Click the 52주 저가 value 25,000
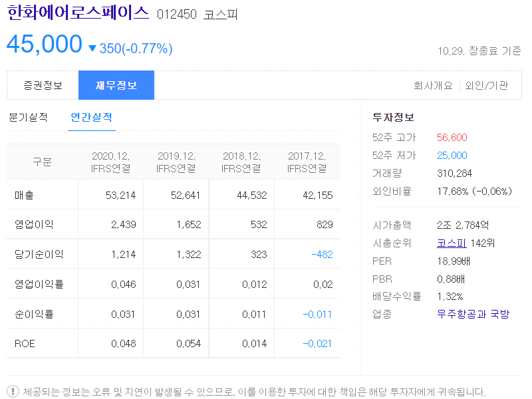 452,156
